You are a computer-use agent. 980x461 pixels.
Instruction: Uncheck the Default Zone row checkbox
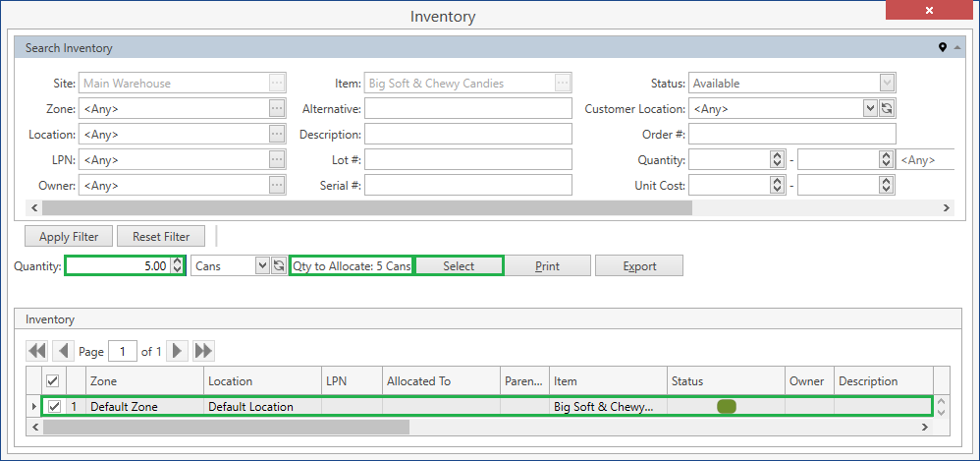(54, 406)
